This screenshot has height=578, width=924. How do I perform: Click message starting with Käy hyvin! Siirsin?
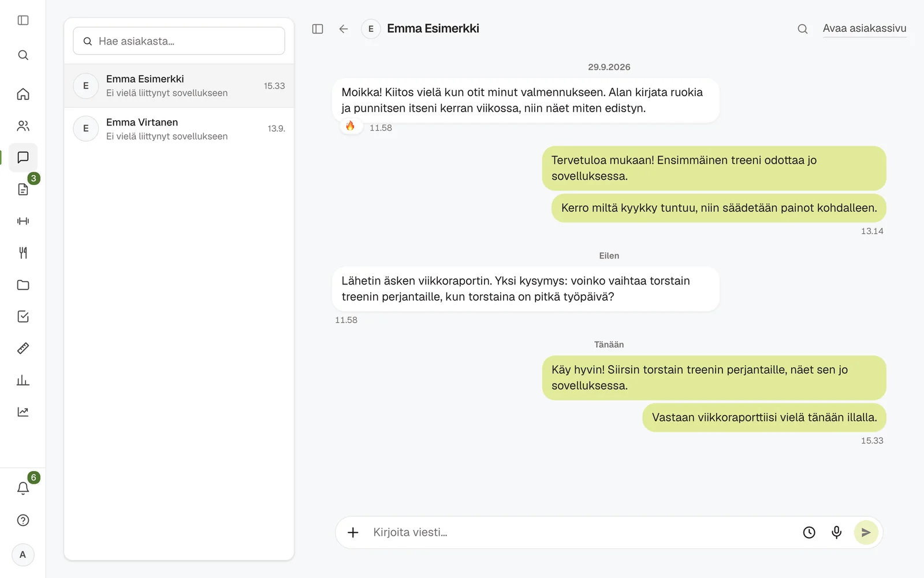(x=714, y=377)
